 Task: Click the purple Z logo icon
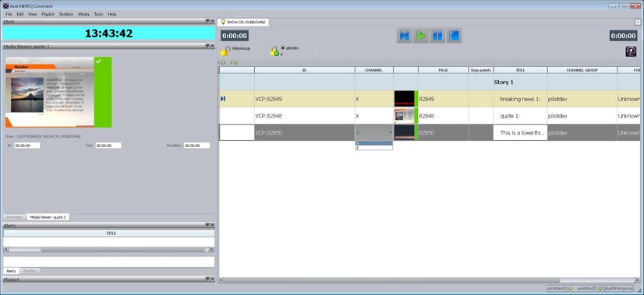[x=631, y=51]
